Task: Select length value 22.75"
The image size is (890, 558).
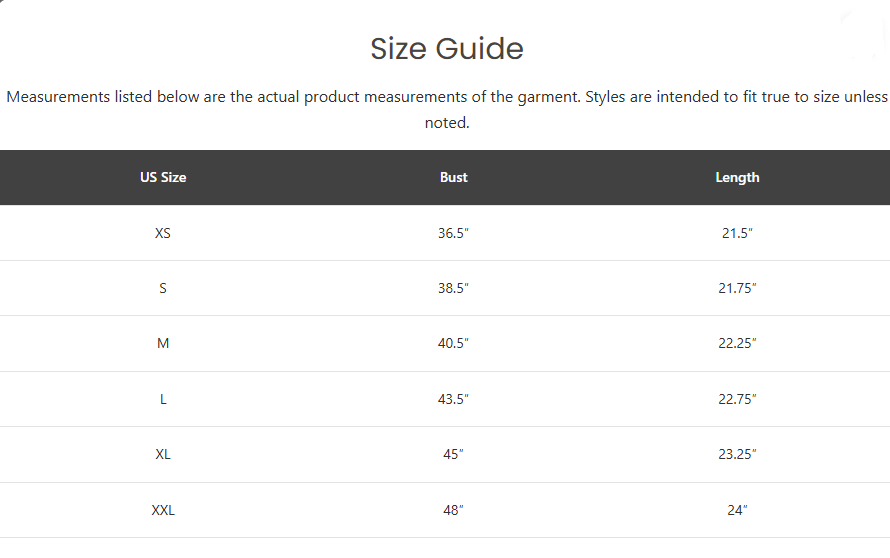Action: pyautogui.click(x=737, y=399)
